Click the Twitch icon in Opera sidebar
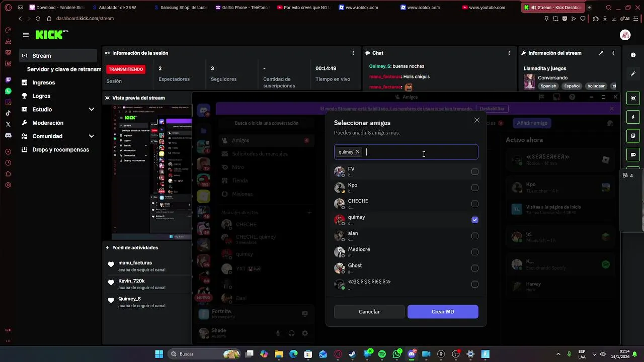 pyautogui.click(x=8, y=80)
